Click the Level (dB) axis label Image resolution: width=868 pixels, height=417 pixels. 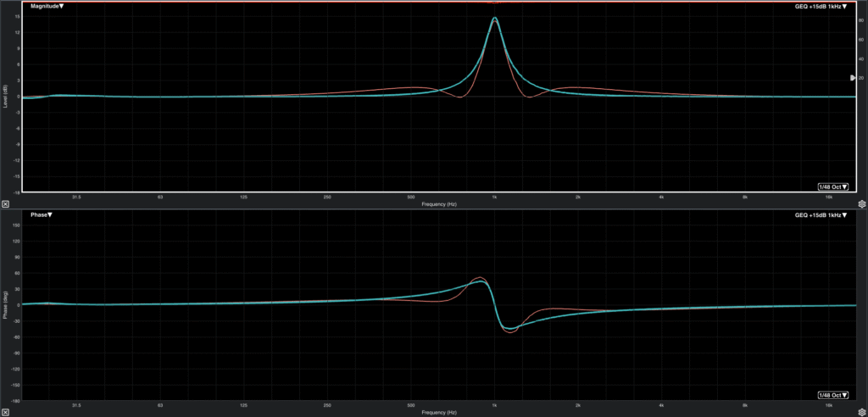click(x=5, y=97)
